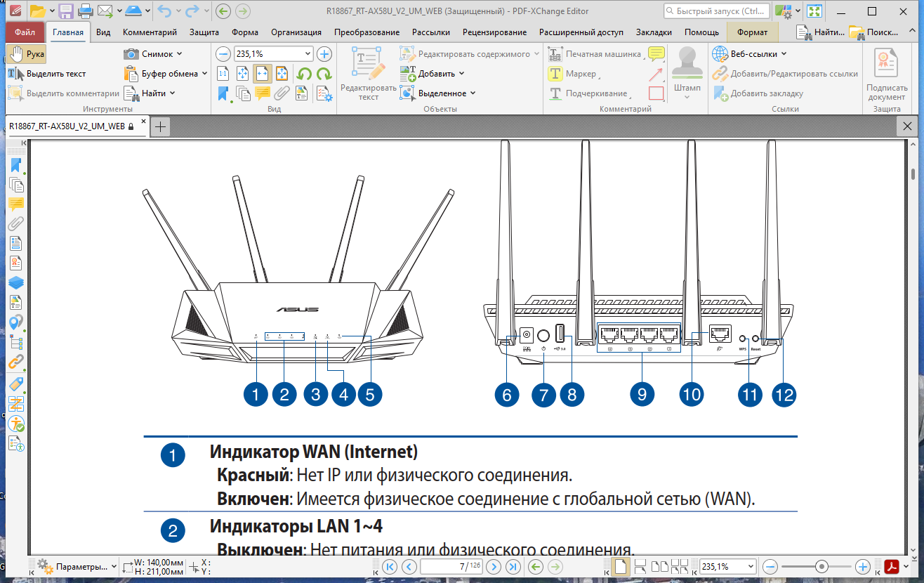Click the Undo arrow

tap(165, 11)
